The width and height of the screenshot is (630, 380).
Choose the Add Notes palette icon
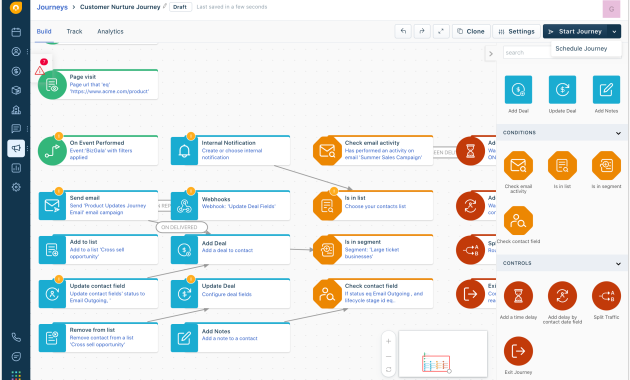click(606, 90)
